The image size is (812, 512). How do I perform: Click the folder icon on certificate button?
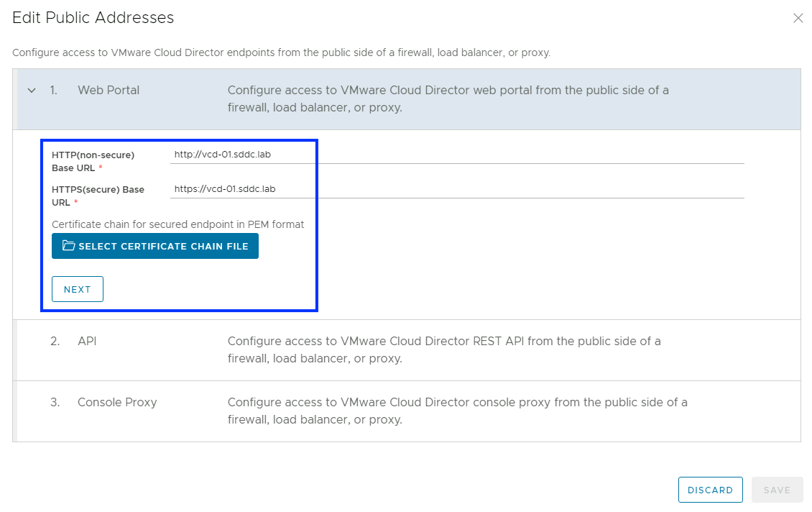[x=68, y=246]
